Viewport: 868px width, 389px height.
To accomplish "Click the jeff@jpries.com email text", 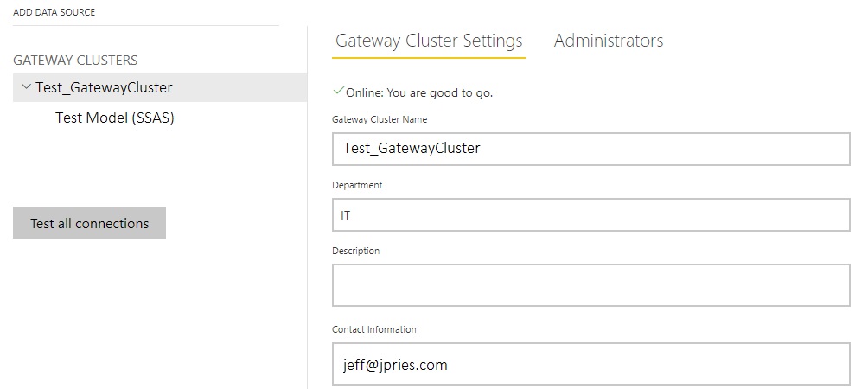I will pos(395,365).
